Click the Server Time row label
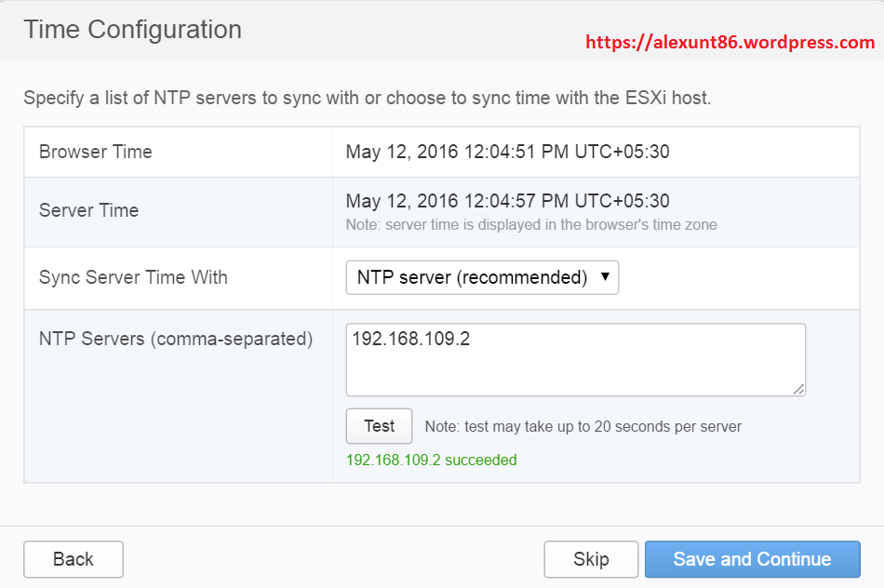Image resolution: width=884 pixels, height=588 pixels. [x=89, y=210]
